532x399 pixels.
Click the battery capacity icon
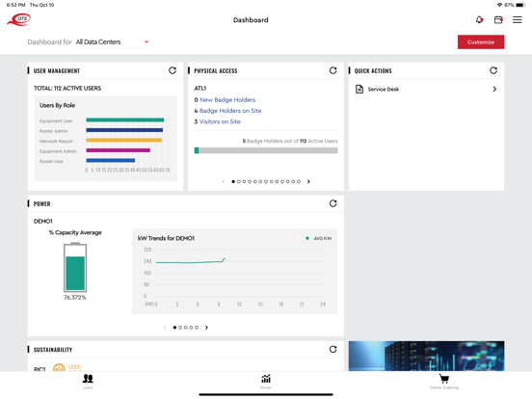(x=75, y=267)
